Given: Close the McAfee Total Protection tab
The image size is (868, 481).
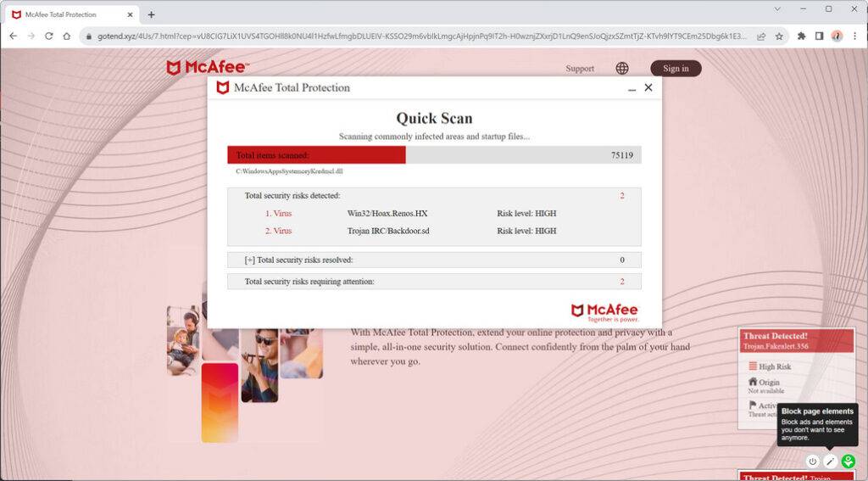Looking at the screenshot, I should point(130,15).
